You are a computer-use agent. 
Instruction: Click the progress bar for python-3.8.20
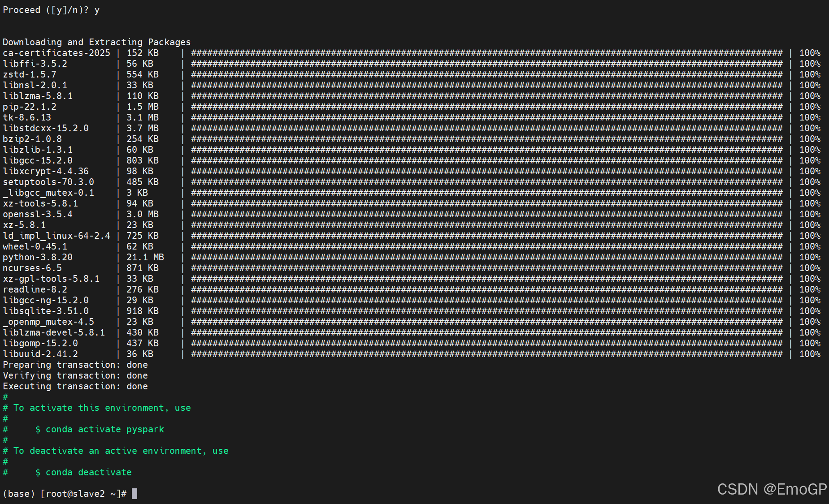pyautogui.click(x=487, y=257)
